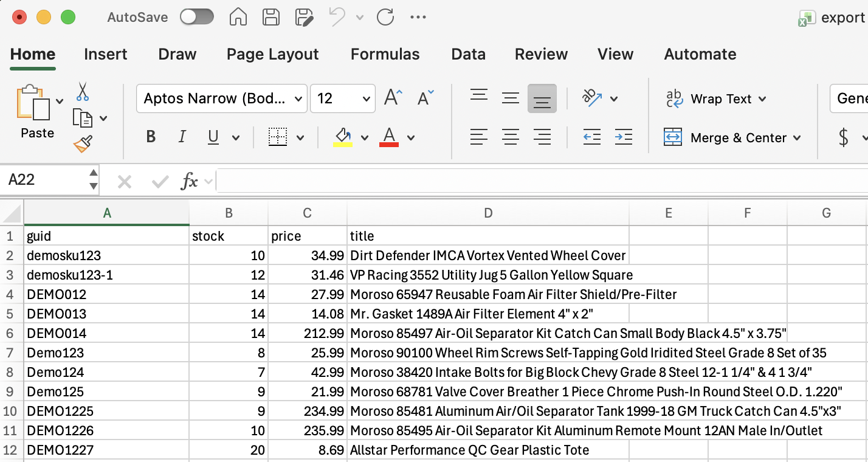Toggle Italic formatting
868x462 pixels.
pos(182,137)
